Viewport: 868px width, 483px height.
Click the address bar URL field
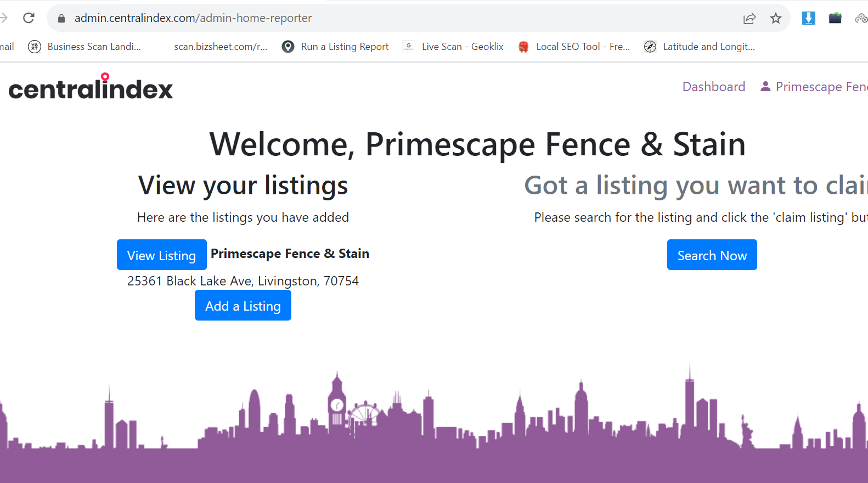[x=384, y=18]
